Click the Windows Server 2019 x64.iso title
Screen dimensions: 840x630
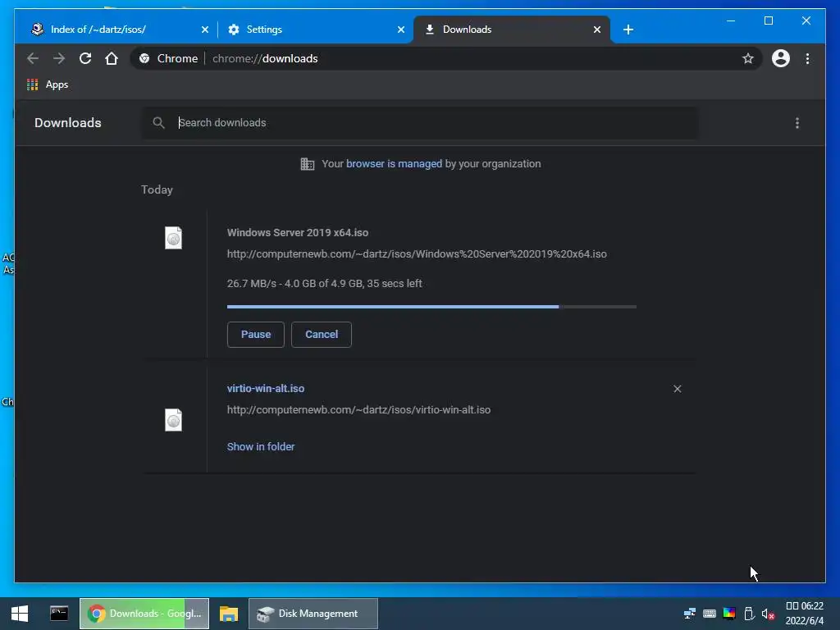(x=297, y=232)
